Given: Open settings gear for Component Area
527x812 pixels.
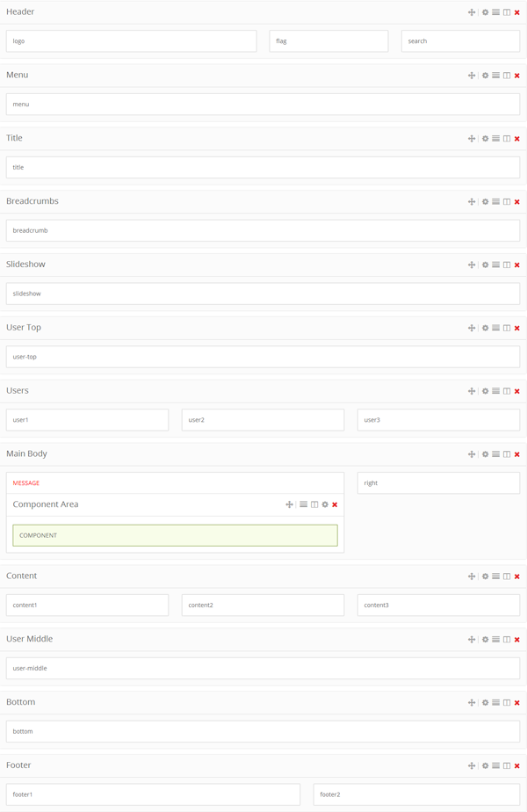Looking at the screenshot, I should pyautogui.click(x=325, y=504).
